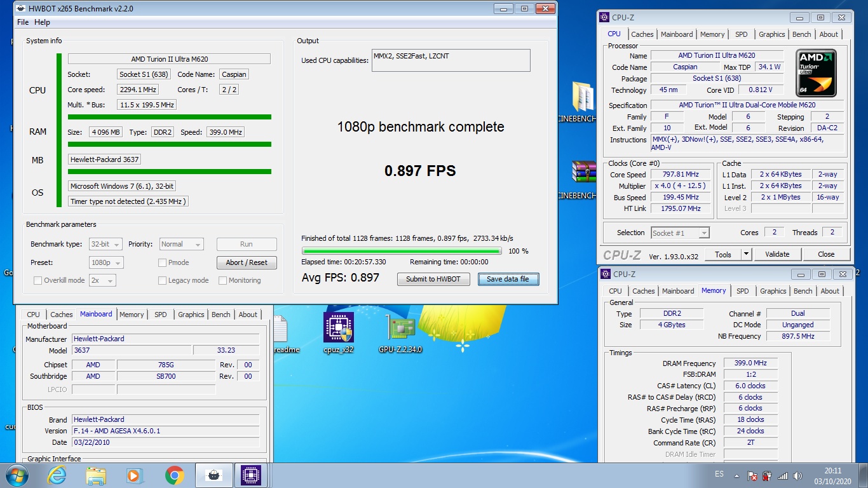Open About tab in CPU-Z Motherboard window
The width and height of the screenshot is (868, 488).
[248, 315]
